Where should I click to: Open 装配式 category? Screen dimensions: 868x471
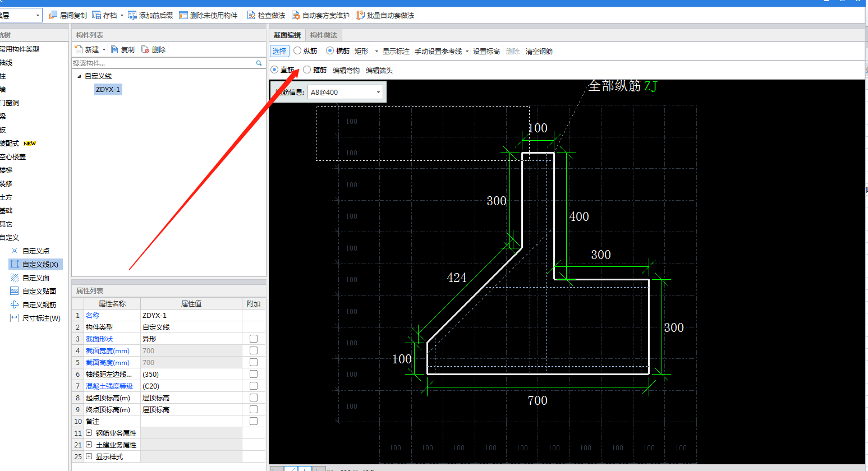pyautogui.click(x=10, y=143)
